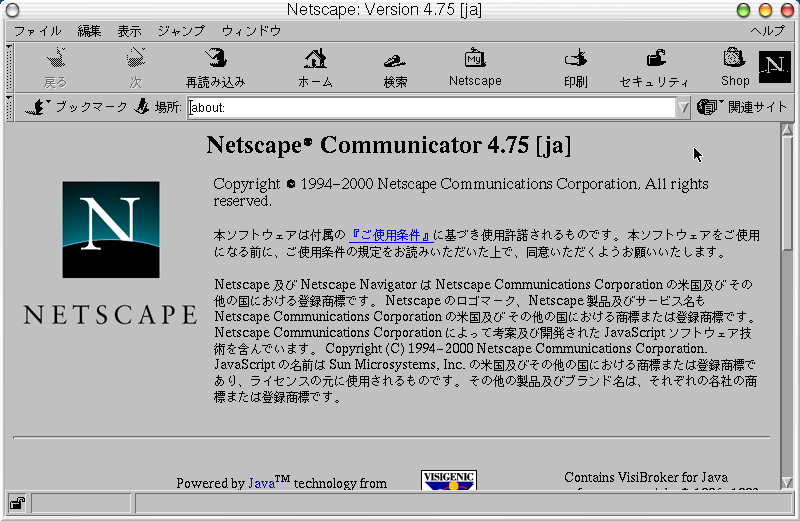Viewport: 800px width, 521px height.
Task: Click the orange title bar button
Action: pos(765,10)
